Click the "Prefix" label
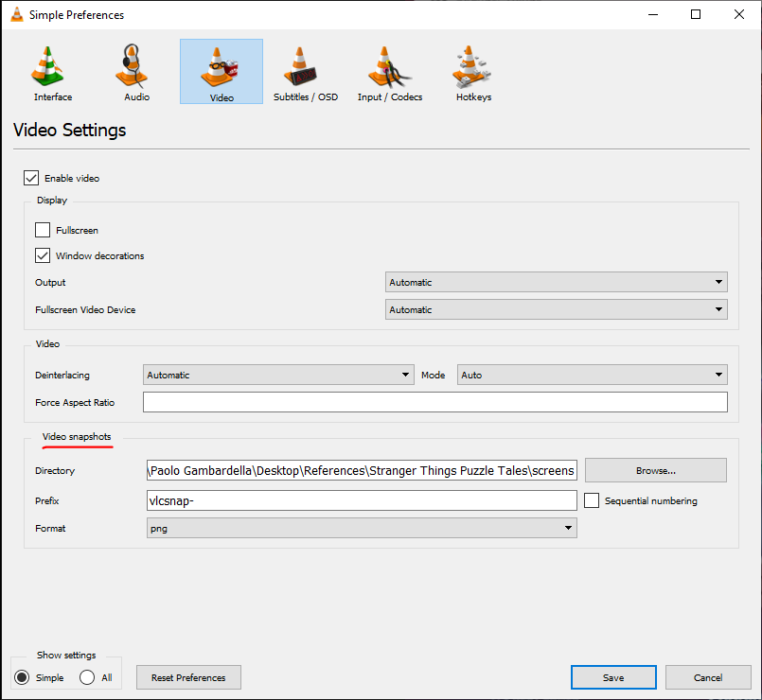Screen dimensions: 762x700 (x=46, y=500)
